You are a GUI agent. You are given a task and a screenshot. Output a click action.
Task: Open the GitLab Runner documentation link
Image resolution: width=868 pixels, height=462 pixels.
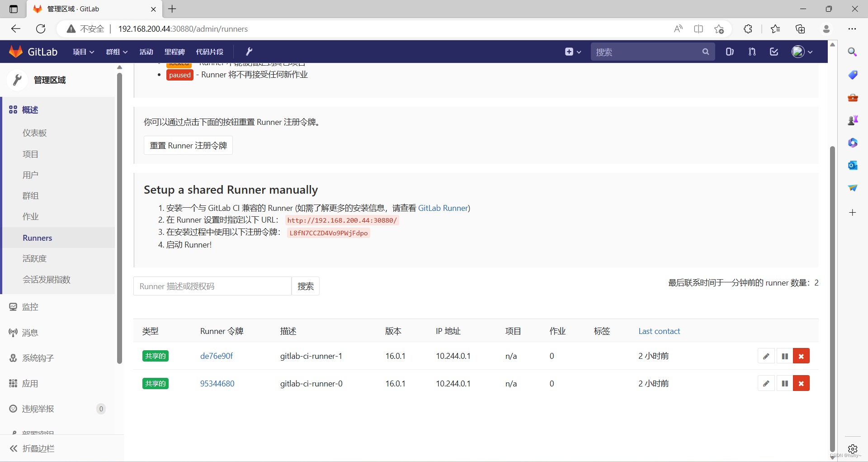pos(443,208)
